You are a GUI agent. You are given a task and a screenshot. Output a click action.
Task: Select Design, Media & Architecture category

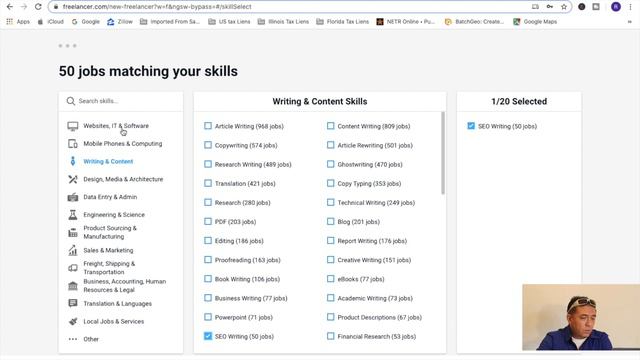(123, 179)
